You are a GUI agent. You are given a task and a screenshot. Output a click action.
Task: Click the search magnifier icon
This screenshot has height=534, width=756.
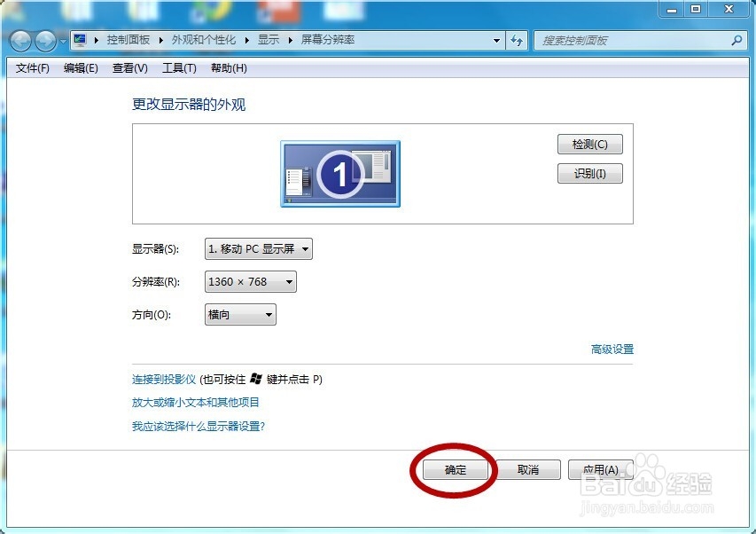click(737, 41)
